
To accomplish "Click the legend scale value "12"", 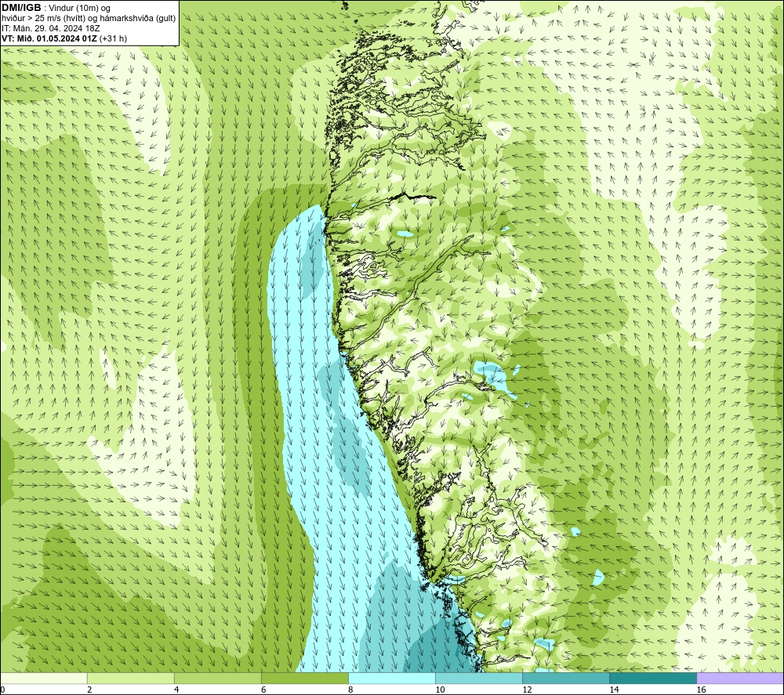I will click(x=527, y=690).
